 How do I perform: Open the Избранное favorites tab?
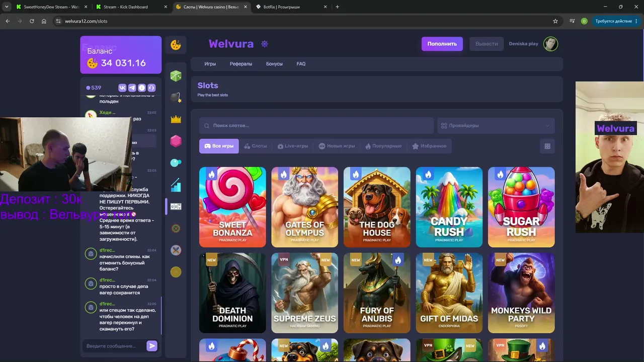(429, 146)
